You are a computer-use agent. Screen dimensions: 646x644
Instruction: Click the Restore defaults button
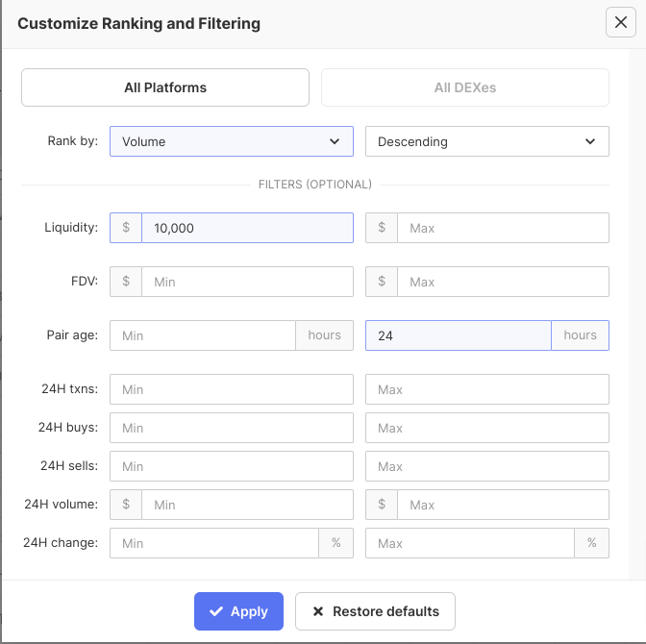[x=375, y=611]
